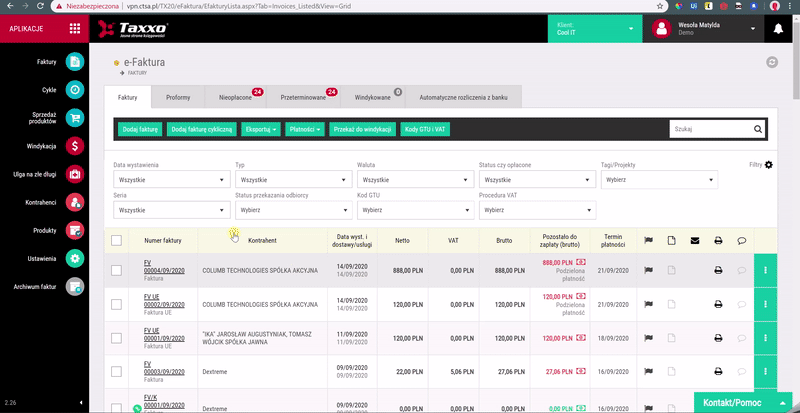Open invoice link FV UE 00001/09/2020
The image size is (800, 413).
pyautogui.click(x=164, y=334)
